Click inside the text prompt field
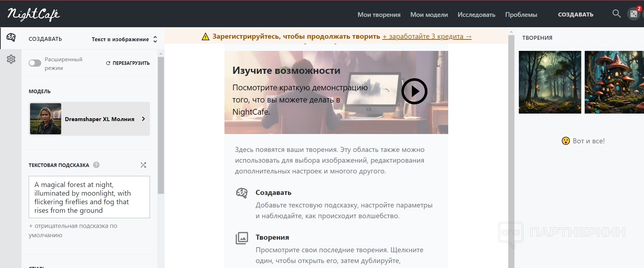This screenshot has height=268, width=644. point(89,197)
